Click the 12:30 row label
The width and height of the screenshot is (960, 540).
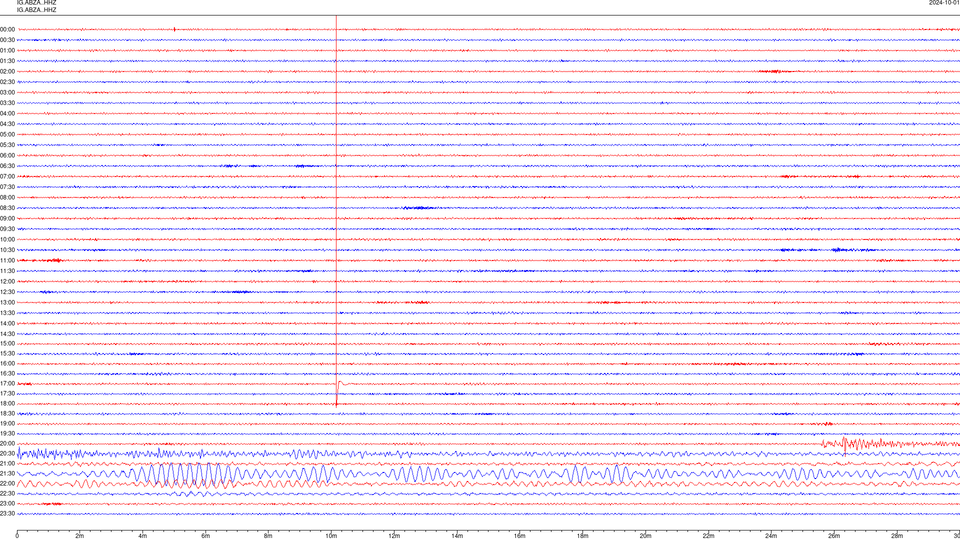(7, 292)
